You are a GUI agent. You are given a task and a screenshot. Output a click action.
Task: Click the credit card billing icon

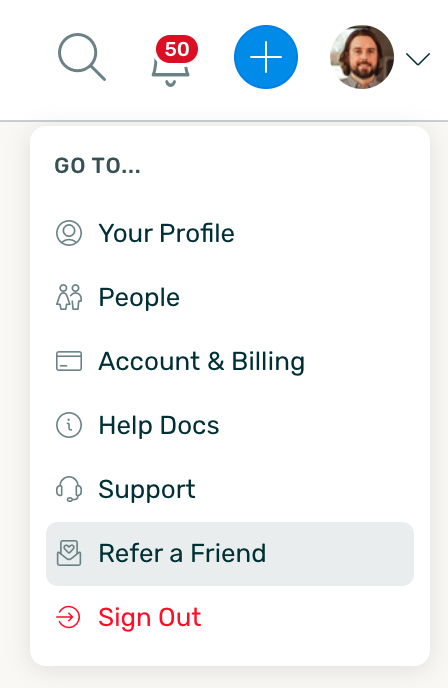[69, 361]
